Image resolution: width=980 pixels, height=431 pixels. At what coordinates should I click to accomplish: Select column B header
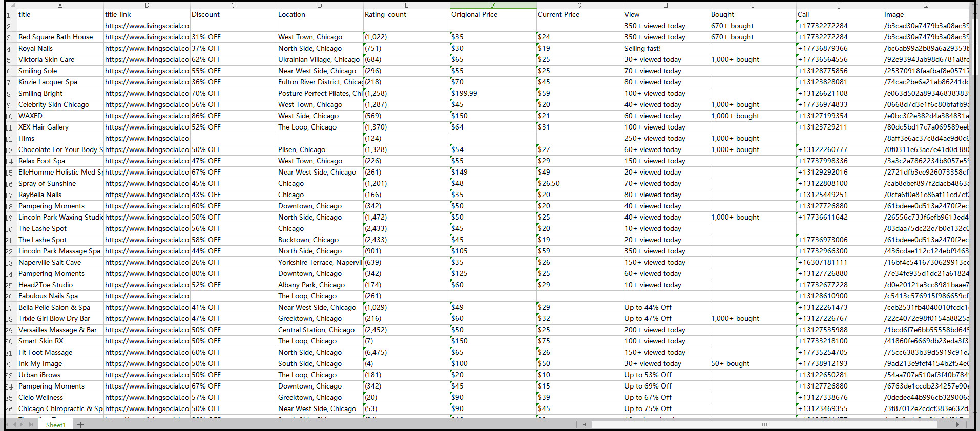(x=147, y=5)
